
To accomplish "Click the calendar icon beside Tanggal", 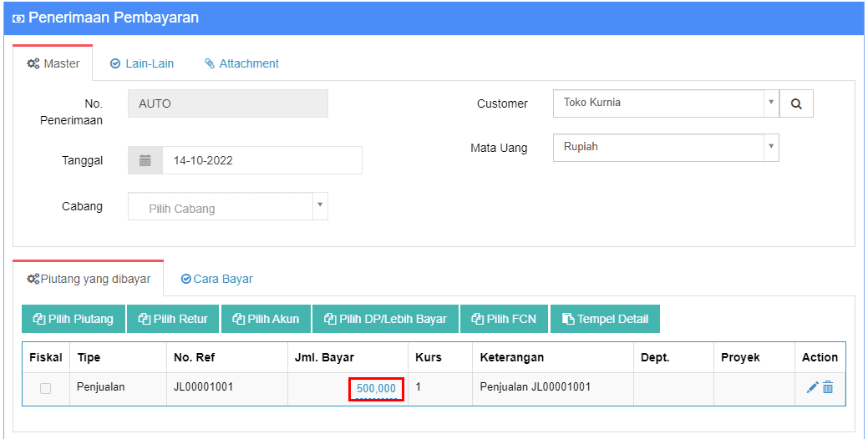I will click(145, 160).
